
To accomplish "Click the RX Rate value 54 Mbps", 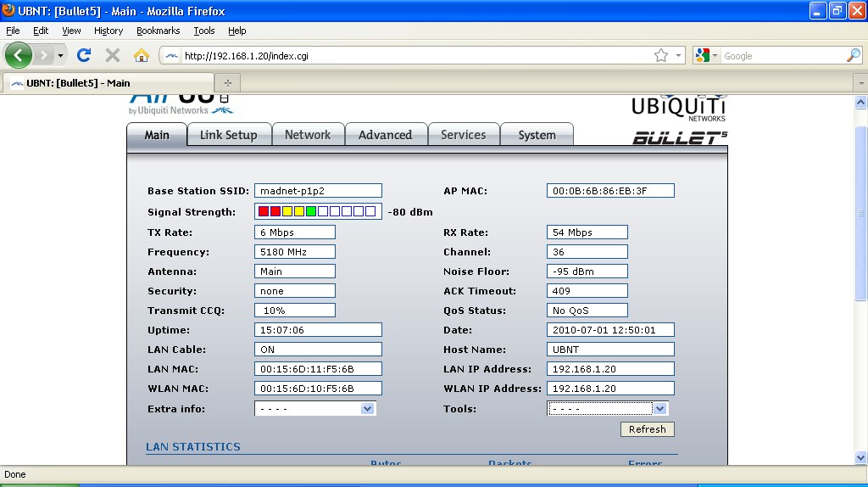I will click(x=587, y=232).
